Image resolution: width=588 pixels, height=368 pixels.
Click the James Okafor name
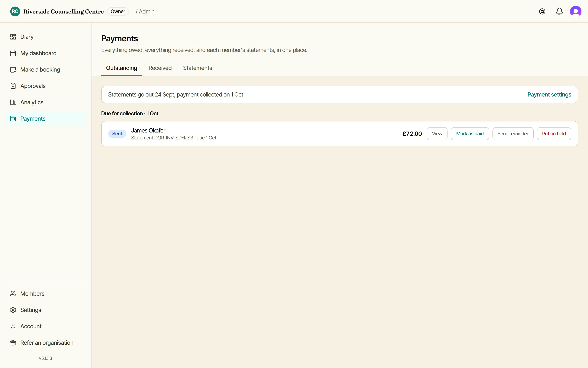click(148, 130)
